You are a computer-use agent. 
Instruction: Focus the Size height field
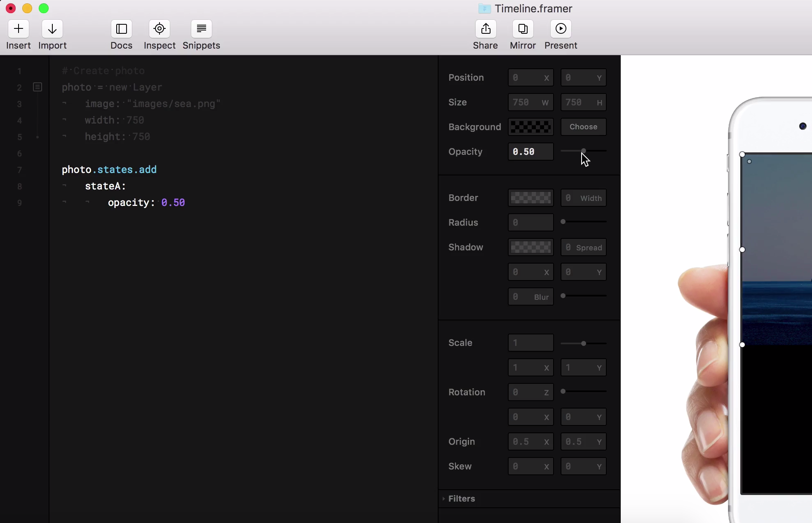click(x=584, y=102)
